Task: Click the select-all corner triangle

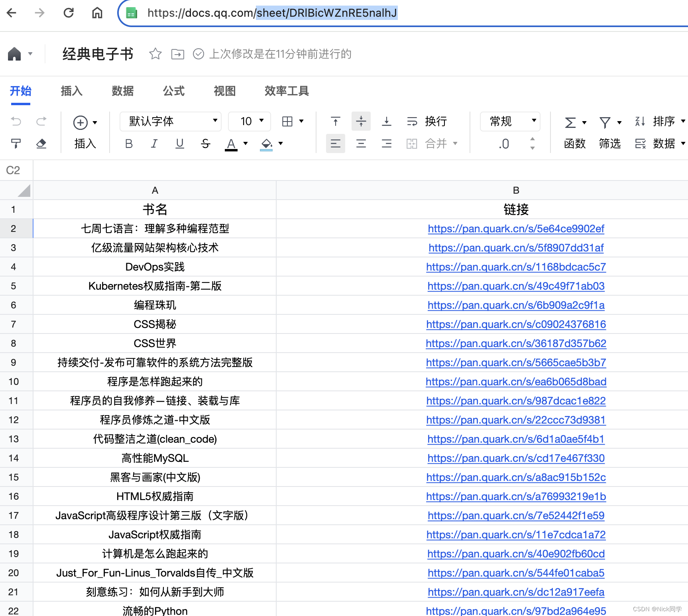Action: coord(24,190)
